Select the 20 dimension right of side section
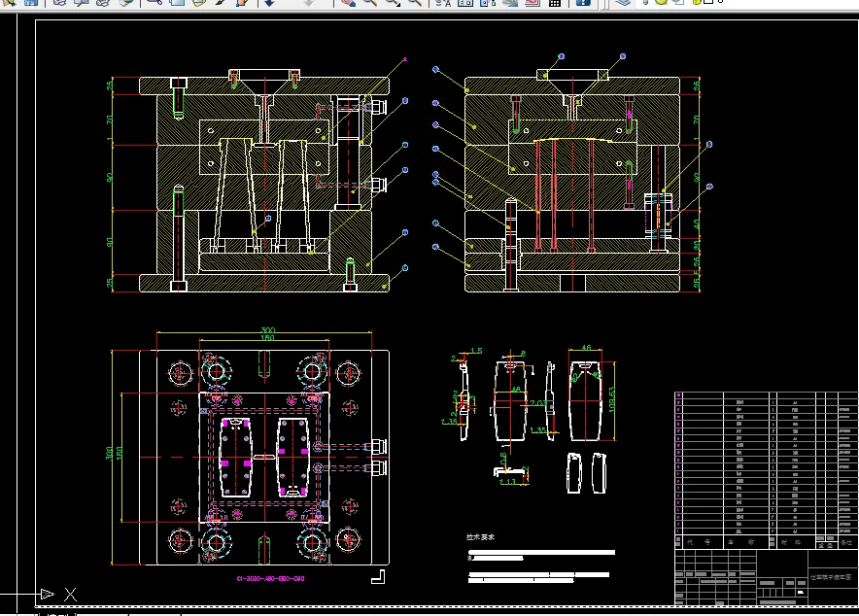This screenshot has width=859, height=616. pyautogui.click(x=697, y=245)
